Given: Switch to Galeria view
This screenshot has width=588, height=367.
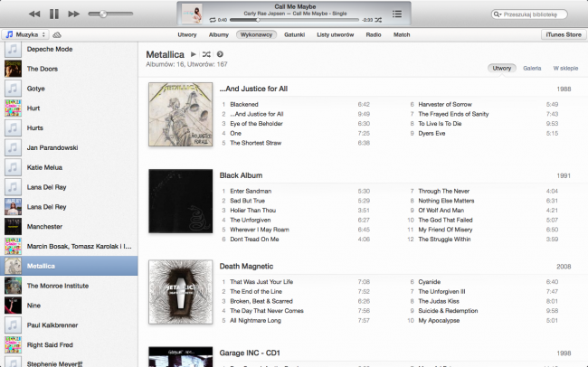Looking at the screenshot, I should point(532,68).
